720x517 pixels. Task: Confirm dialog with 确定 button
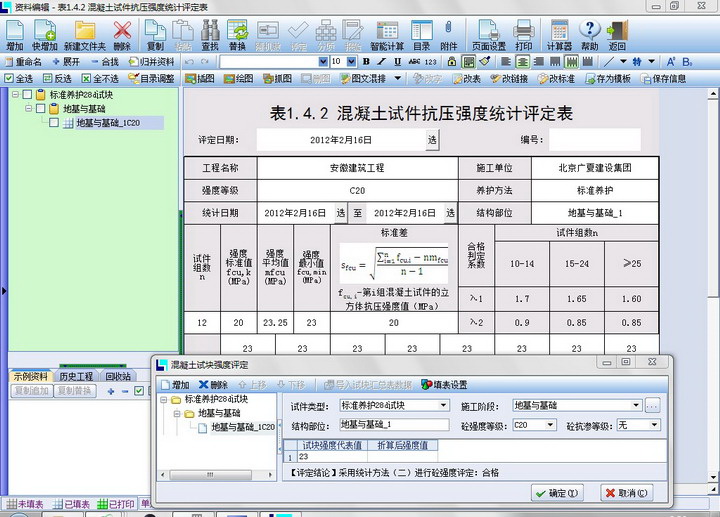coord(557,493)
